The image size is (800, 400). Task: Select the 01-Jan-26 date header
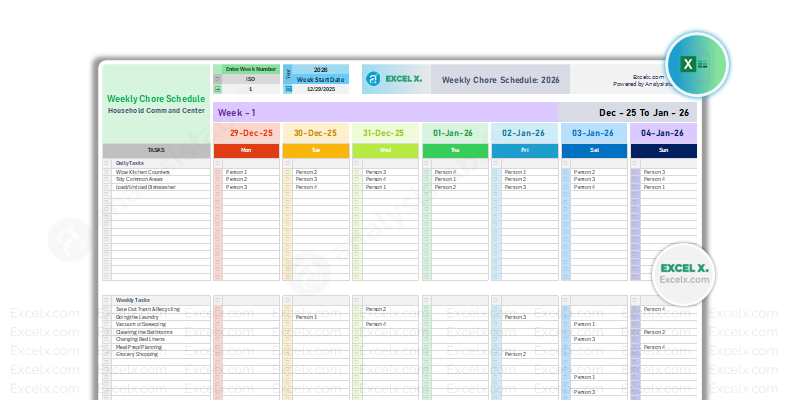point(455,133)
